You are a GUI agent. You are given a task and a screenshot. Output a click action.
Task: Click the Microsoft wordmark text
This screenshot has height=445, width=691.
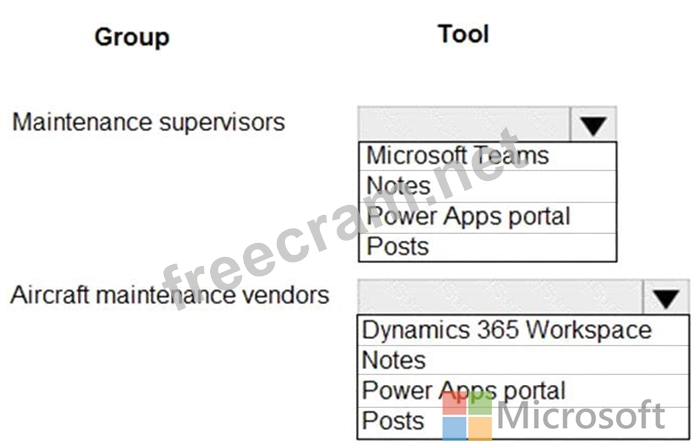pos(580,416)
